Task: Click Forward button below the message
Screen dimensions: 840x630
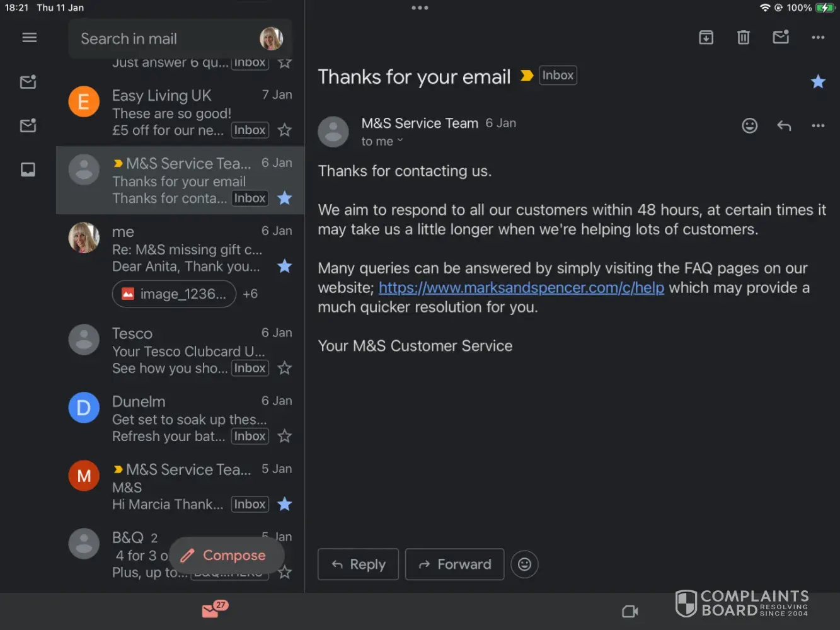Action: 454,564
